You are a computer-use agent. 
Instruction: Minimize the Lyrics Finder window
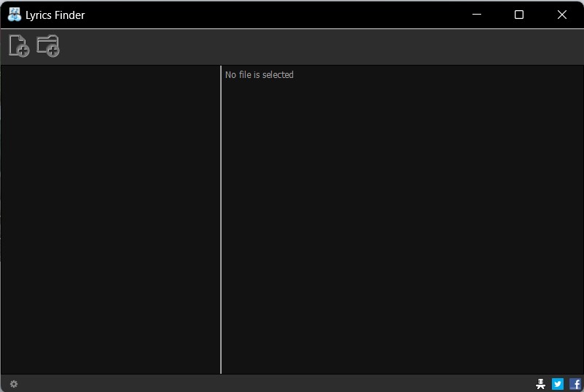[477, 15]
